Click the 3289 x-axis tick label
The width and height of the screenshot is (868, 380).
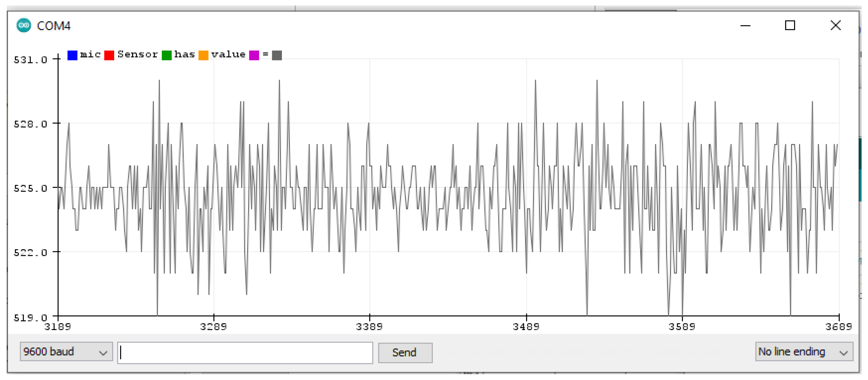click(x=213, y=326)
